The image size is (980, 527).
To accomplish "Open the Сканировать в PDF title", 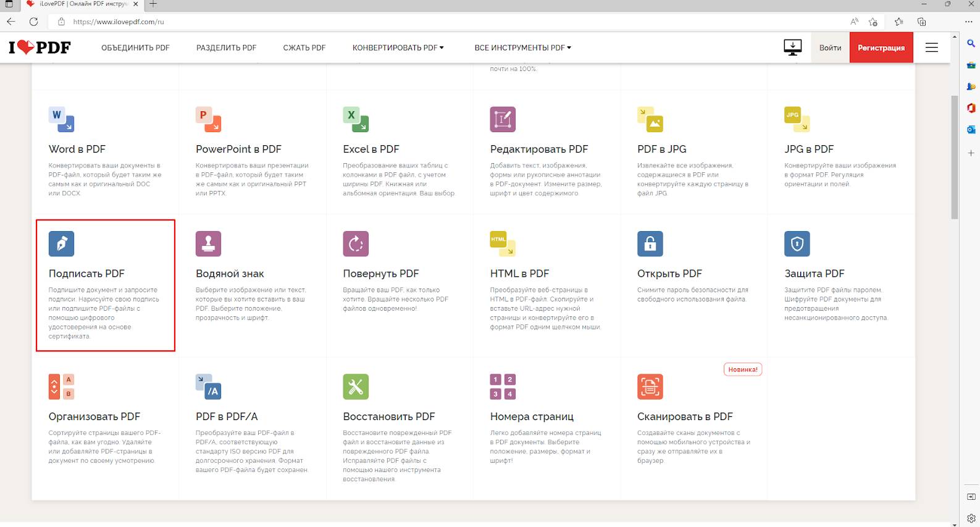I will [x=685, y=416].
